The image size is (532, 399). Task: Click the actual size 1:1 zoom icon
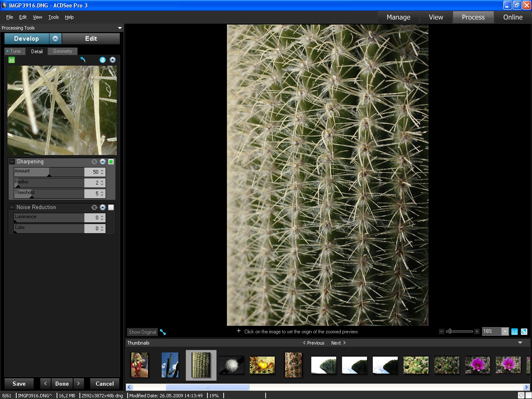click(515, 332)
